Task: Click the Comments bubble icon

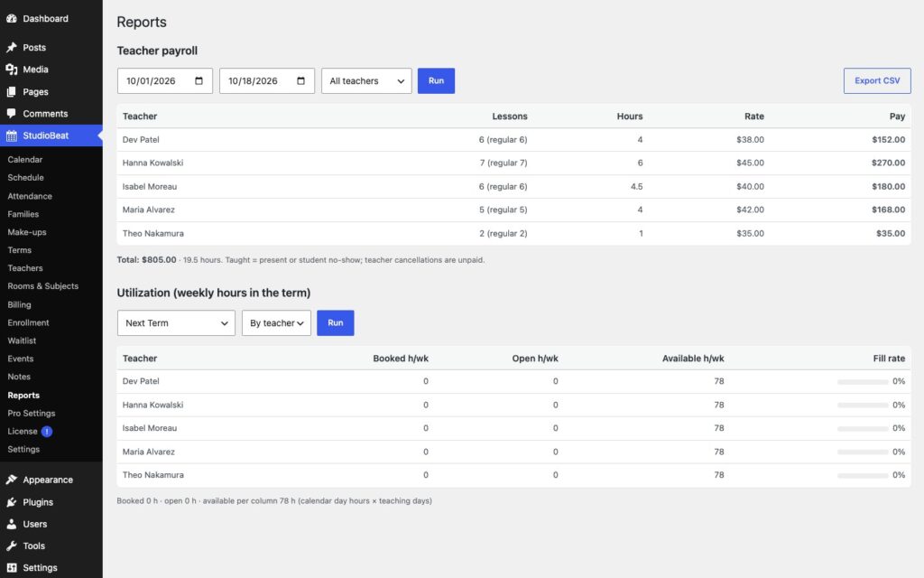Action: pos(11,113)
